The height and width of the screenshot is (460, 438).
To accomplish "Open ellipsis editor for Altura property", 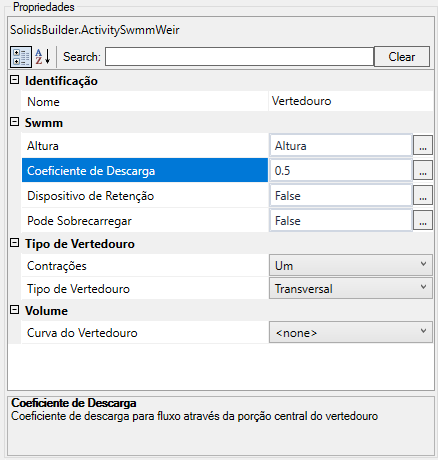I will pos(423,145).
